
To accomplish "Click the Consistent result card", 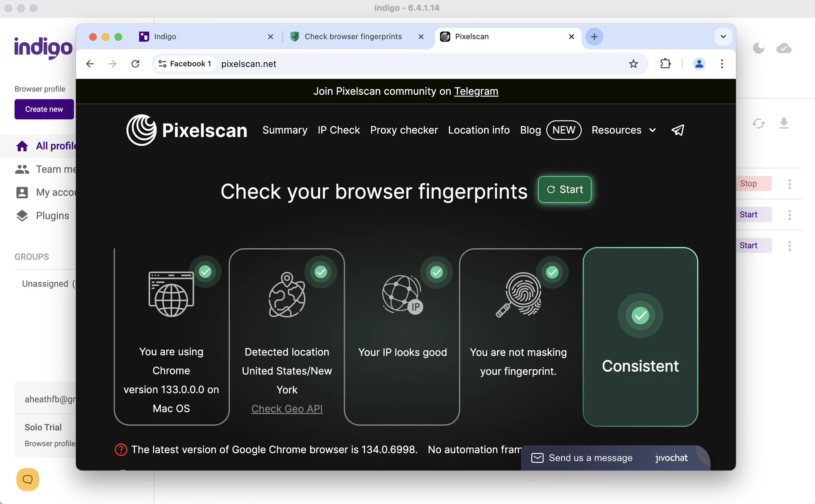I will click(x=640, y=337).
